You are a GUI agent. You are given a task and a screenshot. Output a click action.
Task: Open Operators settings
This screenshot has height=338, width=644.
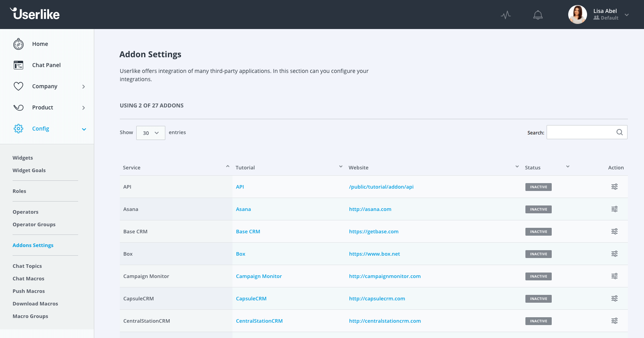pos(26,212)
